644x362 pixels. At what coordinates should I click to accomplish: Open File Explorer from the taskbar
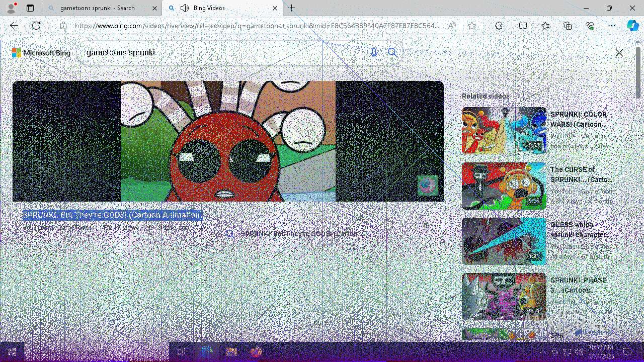231,352
